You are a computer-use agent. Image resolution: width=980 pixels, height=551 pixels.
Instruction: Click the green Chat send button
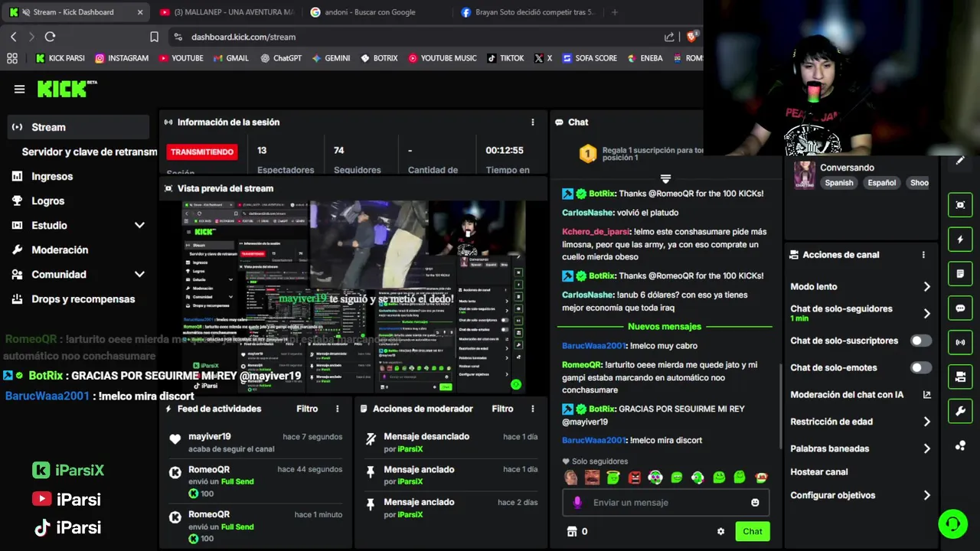pyautogui.click(x=752, y=531)
